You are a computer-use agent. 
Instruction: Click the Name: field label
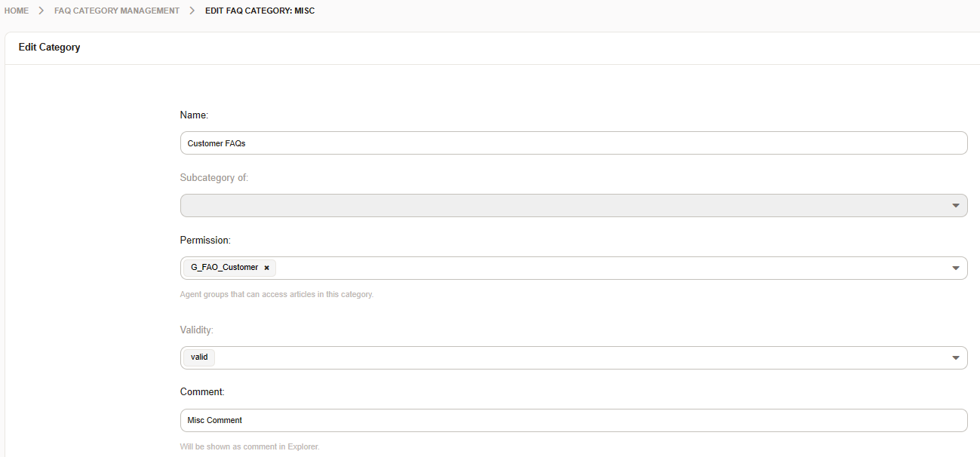pos(194,115)
